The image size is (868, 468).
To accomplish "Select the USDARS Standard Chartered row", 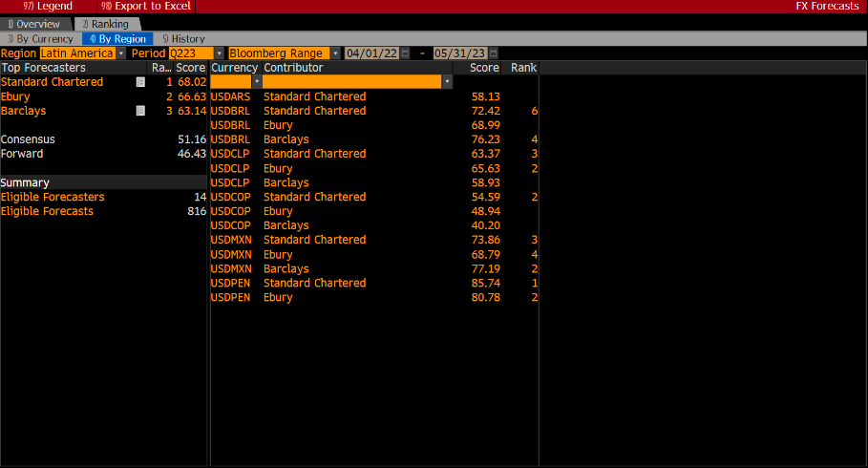I will (x=314, y=96).
